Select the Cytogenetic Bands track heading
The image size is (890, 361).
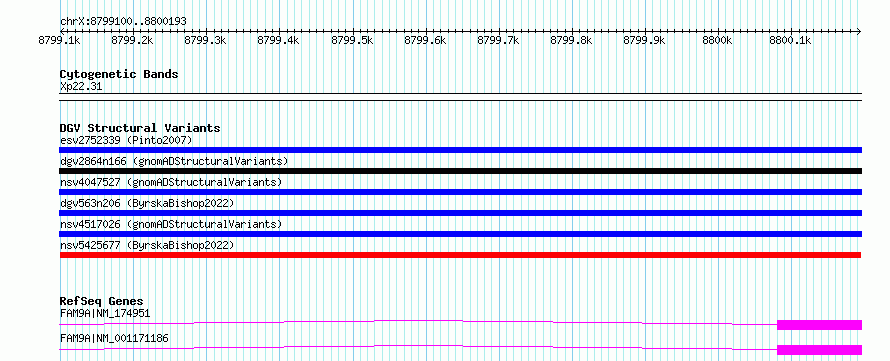119,74
